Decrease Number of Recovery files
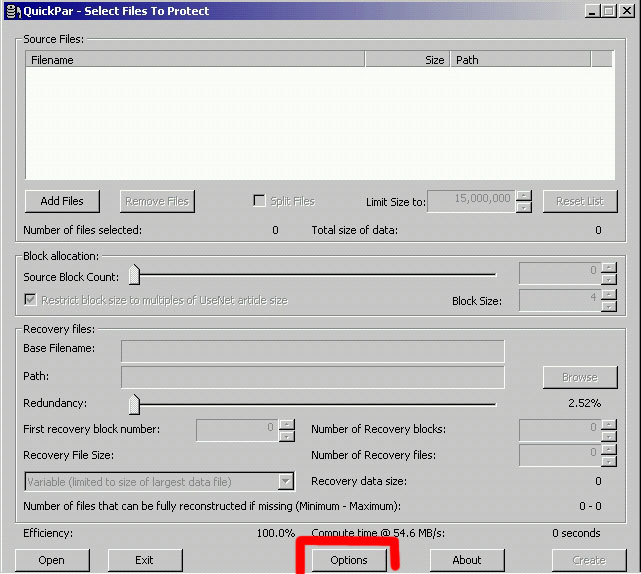The image size is (641, 574). [609, 462]
